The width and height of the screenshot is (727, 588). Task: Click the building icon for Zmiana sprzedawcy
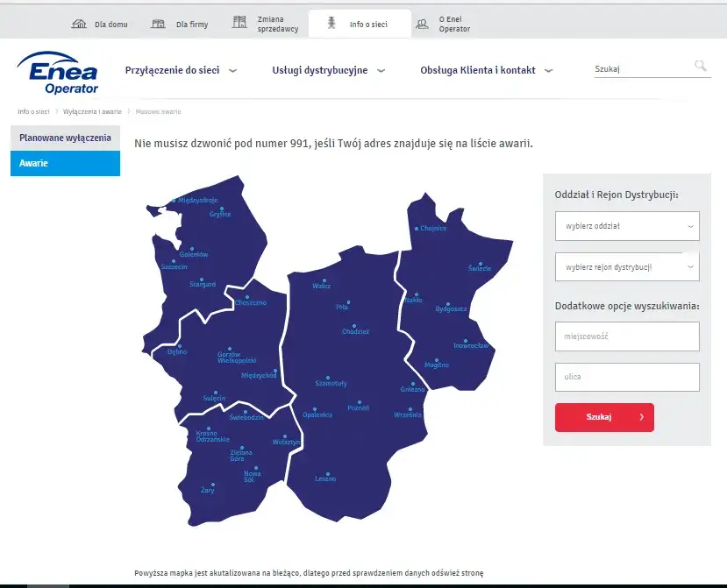(239, 23)
